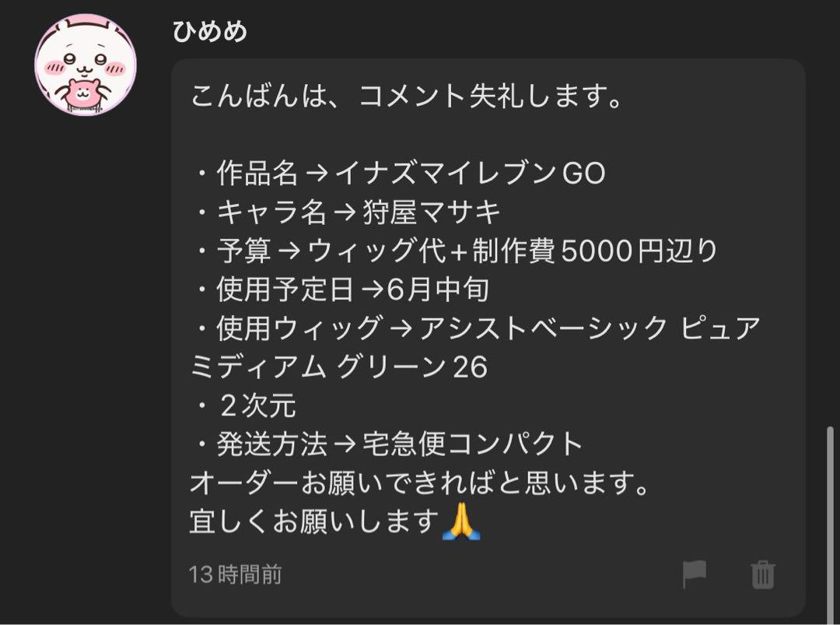
Task: Click the praying hands emoji
Action: [461, 521]
